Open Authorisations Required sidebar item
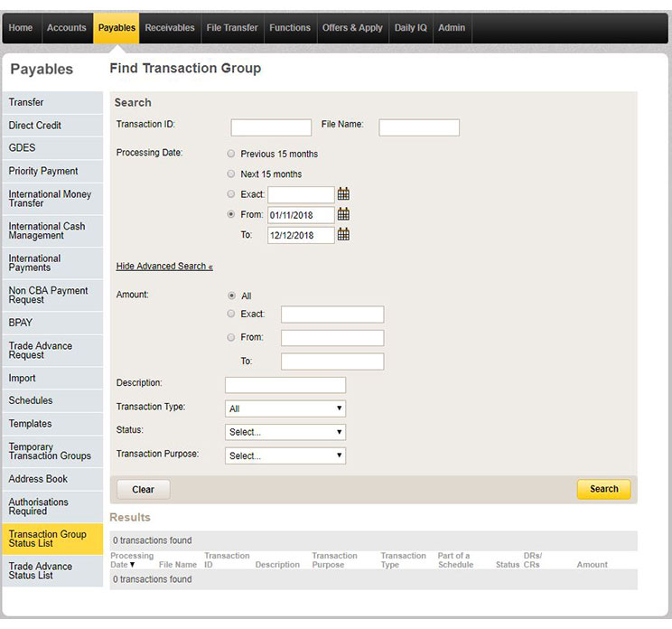 (52, 507)
